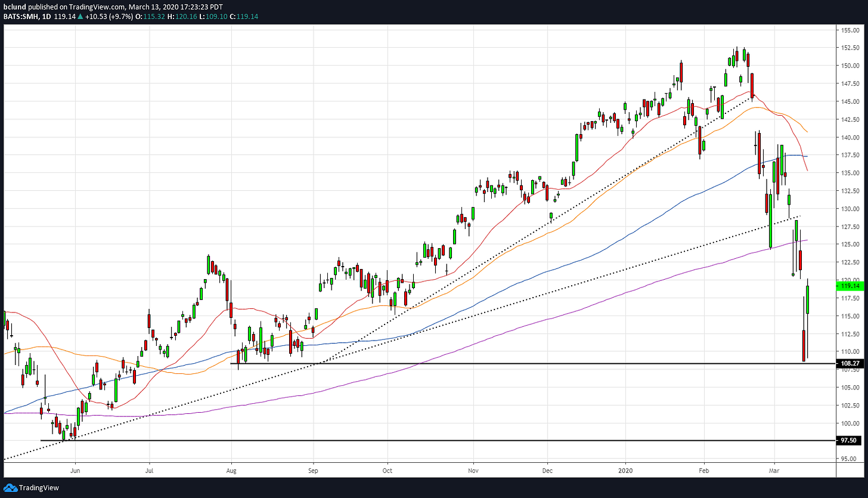Click the Feb label on time axis

(x=703, y=470)
